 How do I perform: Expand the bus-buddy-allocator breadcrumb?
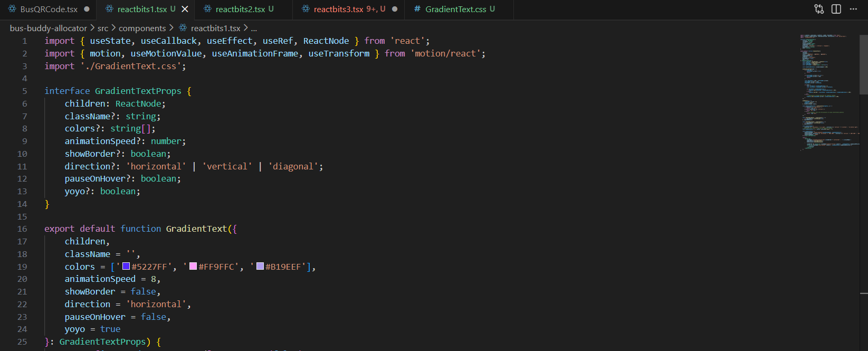coord(48,28)
